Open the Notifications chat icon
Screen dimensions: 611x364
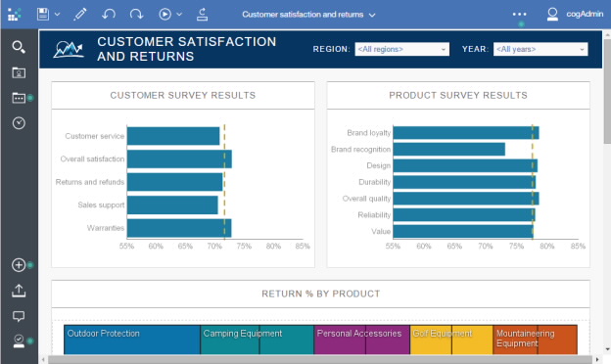click(x=19, y=316)
